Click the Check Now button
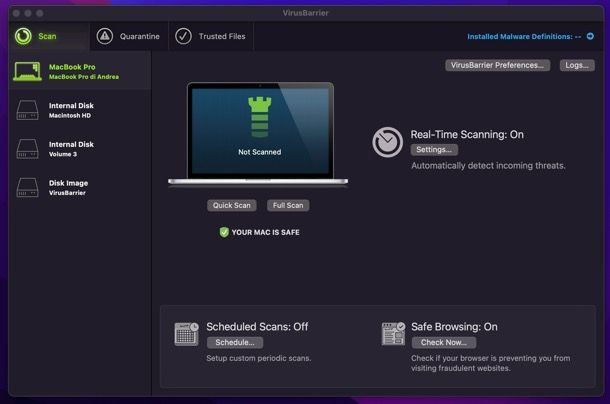Viewport: 610px width, 404px height. click(444, 343)
